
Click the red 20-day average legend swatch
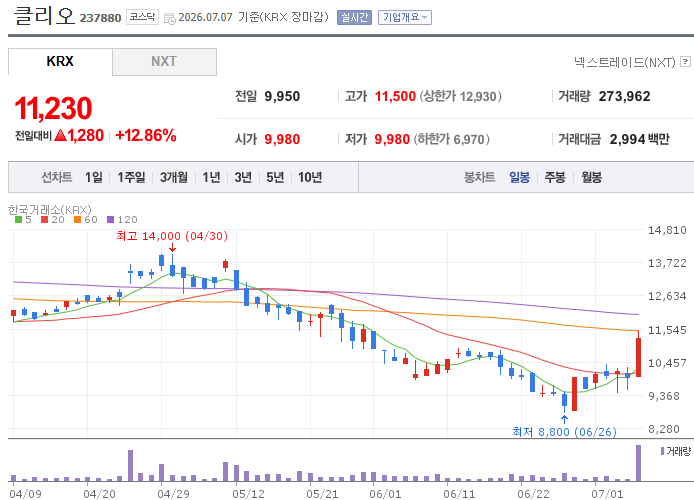pos(44,219)
